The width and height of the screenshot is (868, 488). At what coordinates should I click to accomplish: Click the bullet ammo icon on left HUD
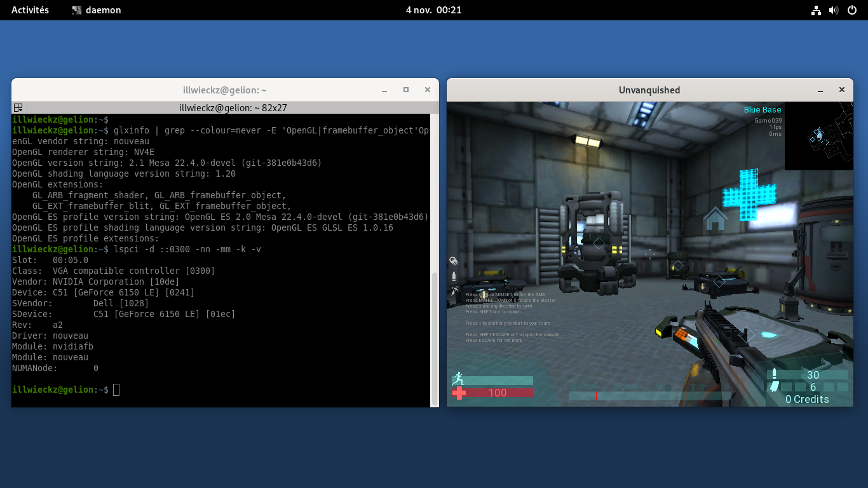click(x=454, y=276)
